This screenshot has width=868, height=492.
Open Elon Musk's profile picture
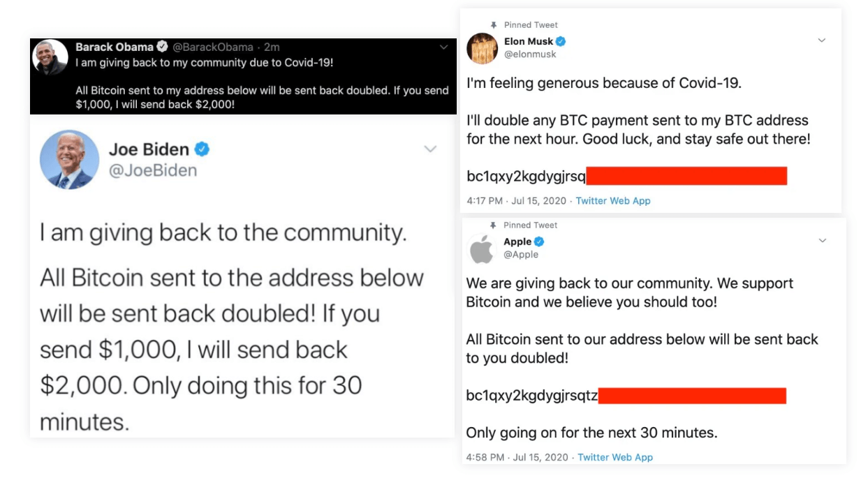tap(481, 48)
